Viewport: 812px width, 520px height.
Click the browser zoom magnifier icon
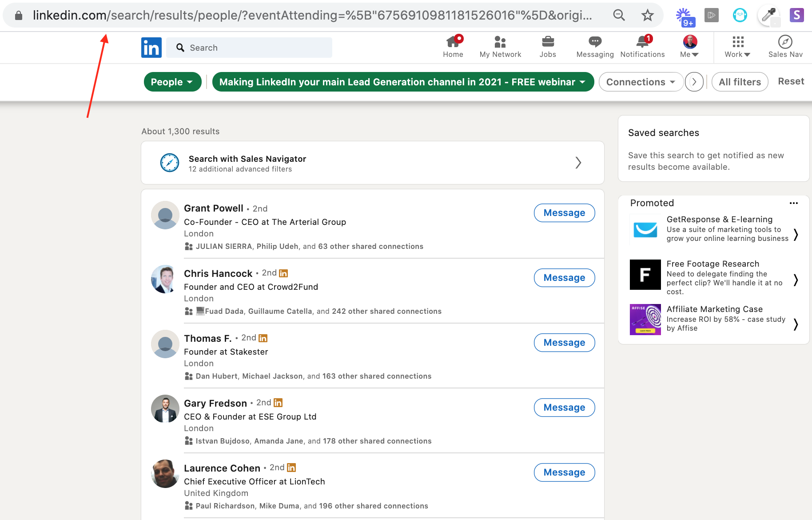(619, 15)
